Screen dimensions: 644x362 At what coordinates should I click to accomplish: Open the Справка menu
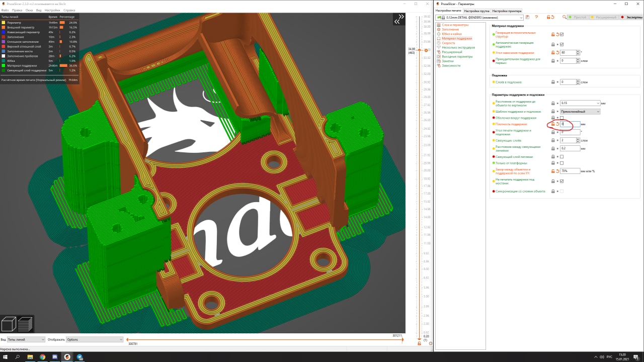[x=69, y=10]
